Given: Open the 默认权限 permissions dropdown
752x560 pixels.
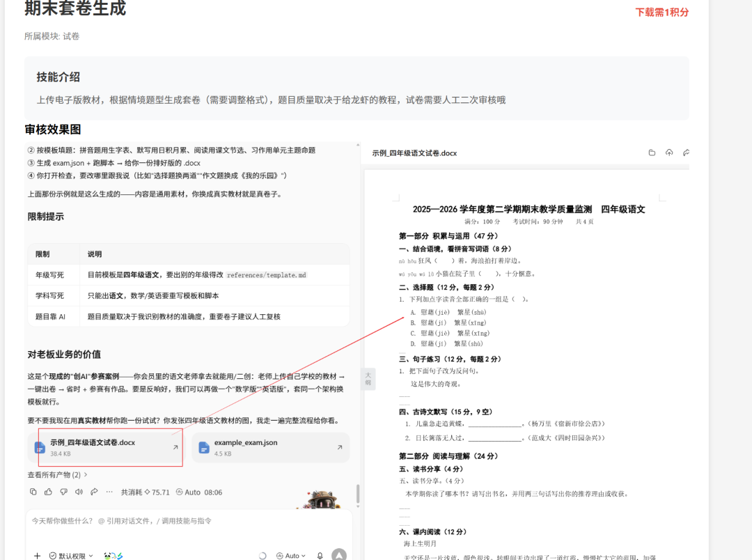Looking at the screenshot, I should click(72, 556).
